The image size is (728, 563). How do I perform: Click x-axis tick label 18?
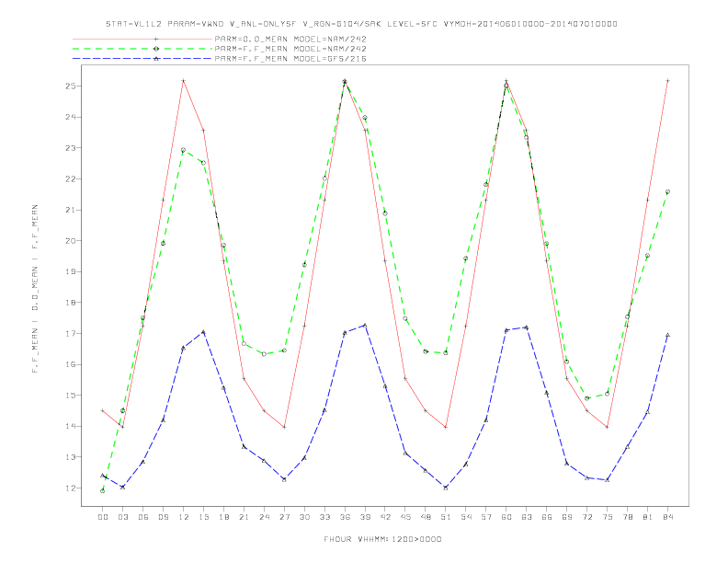223,517
